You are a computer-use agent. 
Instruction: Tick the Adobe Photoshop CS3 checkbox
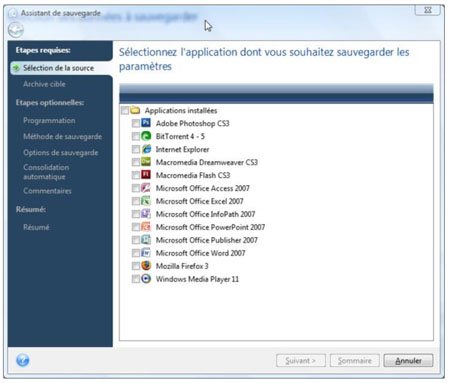coord(136,124)
